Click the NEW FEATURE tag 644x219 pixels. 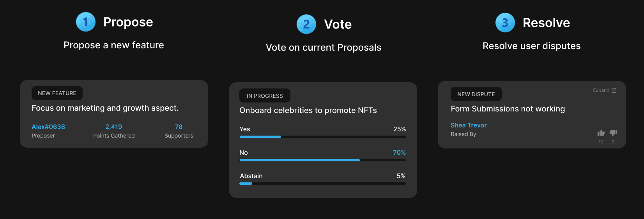point(57,93)
